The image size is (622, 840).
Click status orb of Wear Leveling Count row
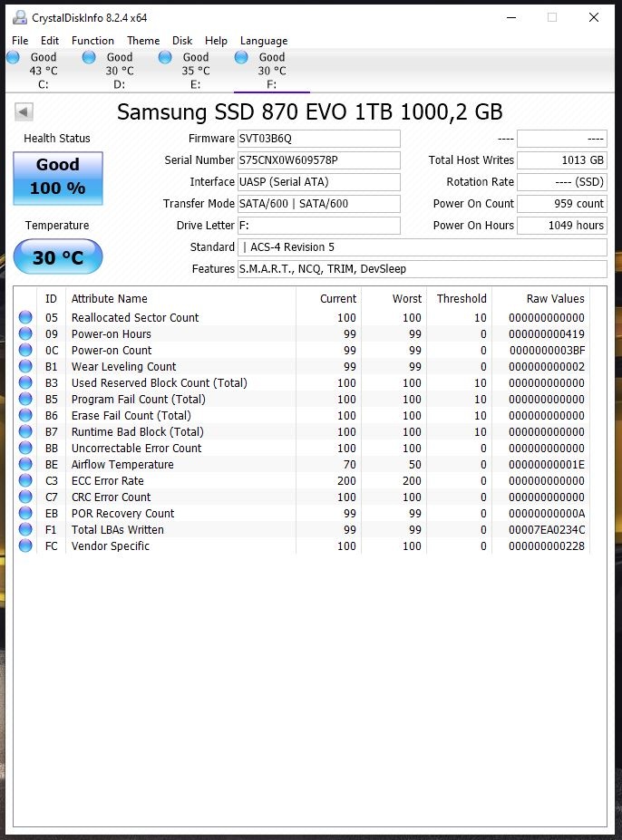[25, 366]
